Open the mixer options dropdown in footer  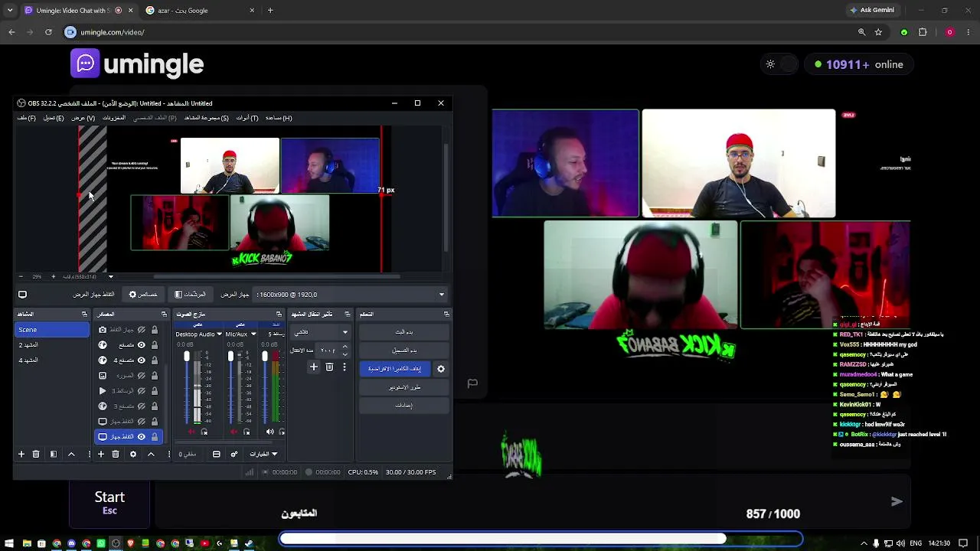click(x=263, y=455)
